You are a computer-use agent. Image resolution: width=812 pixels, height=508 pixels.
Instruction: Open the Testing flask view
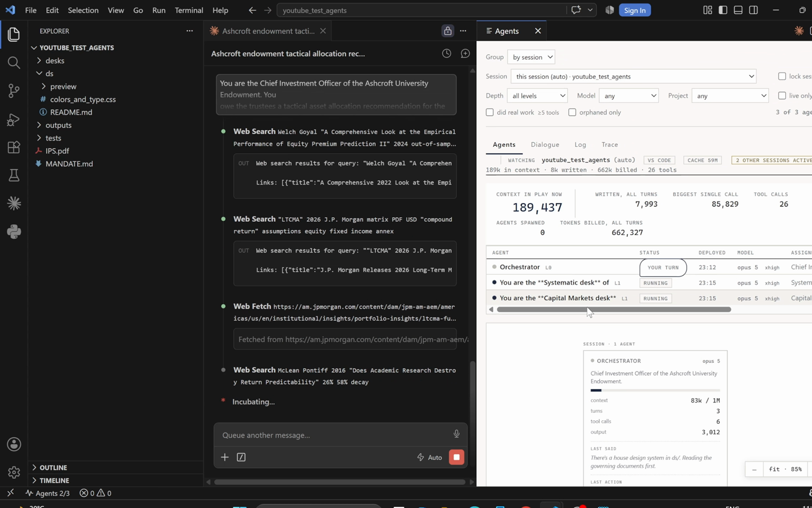[x=14, y=175]
